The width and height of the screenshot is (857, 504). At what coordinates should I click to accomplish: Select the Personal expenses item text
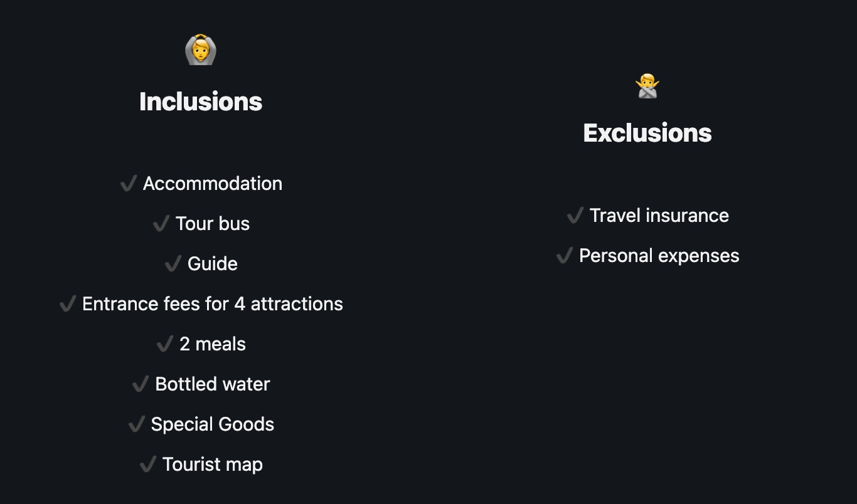[659, 256]
